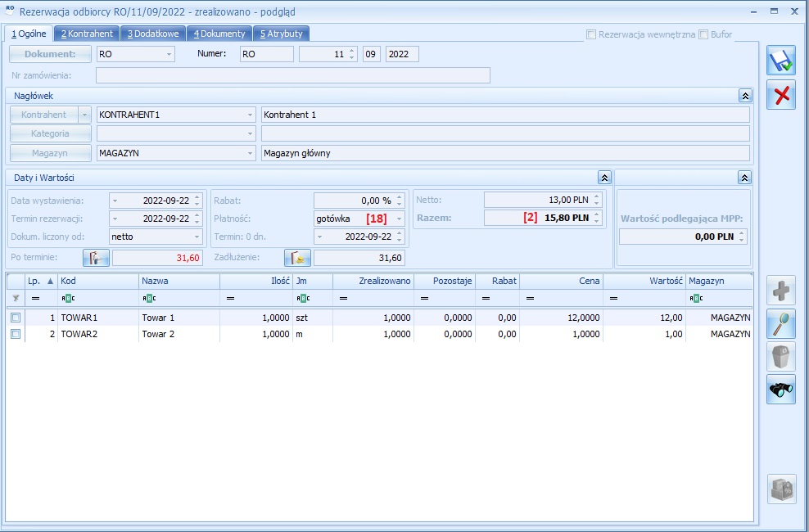This screenshot has height=532, width=809.
Task: Click the Dokument button
Action: [x=50, y=54]
